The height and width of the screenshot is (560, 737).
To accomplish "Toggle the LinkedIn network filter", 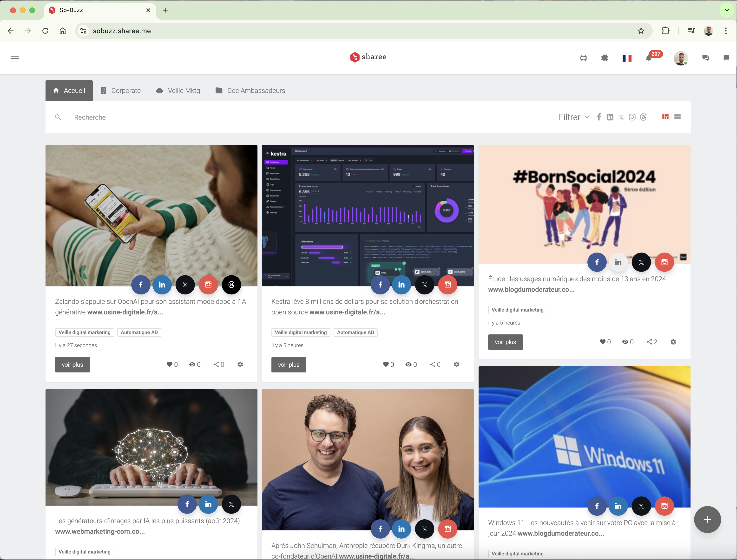I will coord(610,117).
